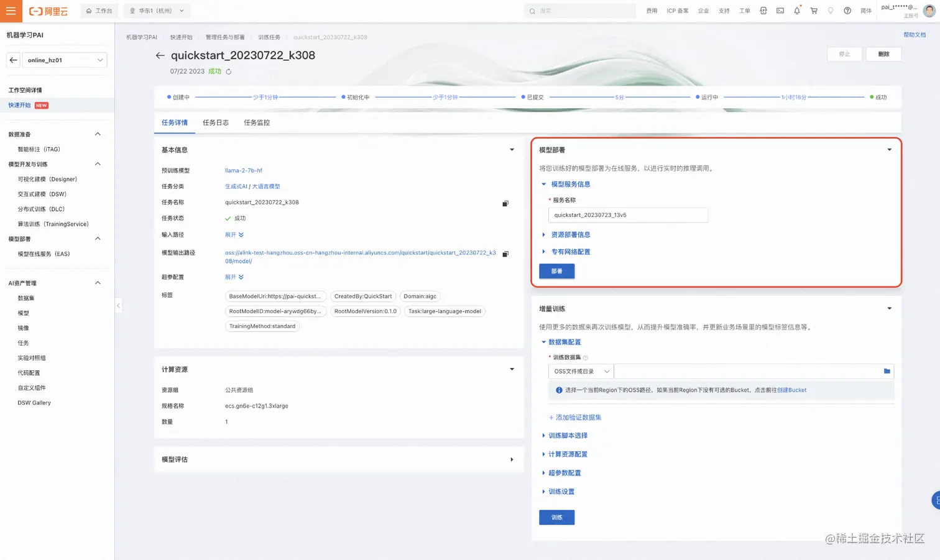Click the lightbulb icon in header
This screenshot has width=940, height=560.
[x=831, y=11]
